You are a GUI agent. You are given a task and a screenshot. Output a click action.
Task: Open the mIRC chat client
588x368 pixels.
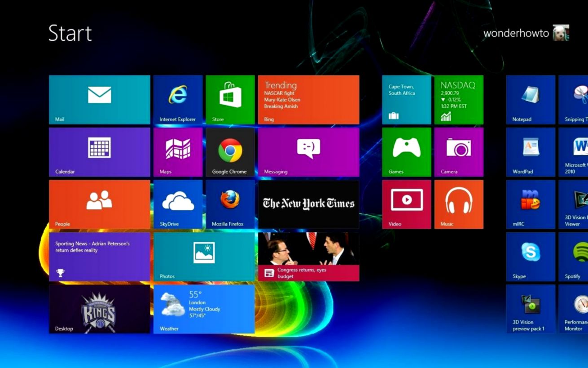tap(530, 204)
